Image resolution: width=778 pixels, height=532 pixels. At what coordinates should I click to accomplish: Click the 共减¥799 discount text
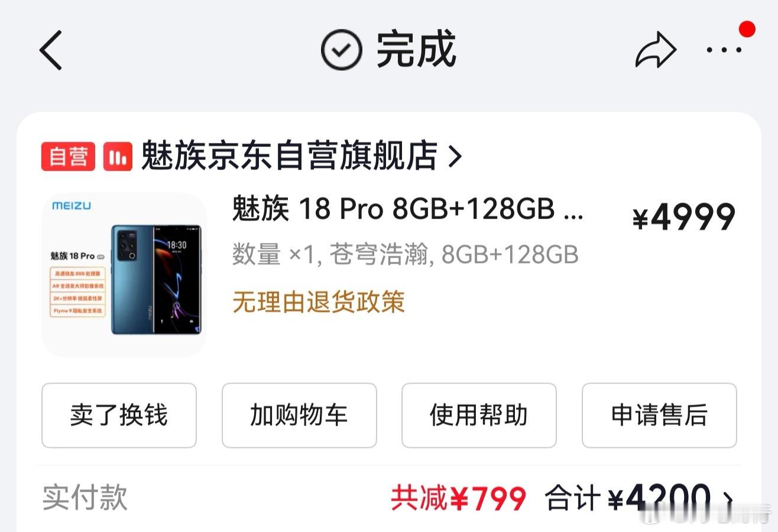tap(458, 498)
